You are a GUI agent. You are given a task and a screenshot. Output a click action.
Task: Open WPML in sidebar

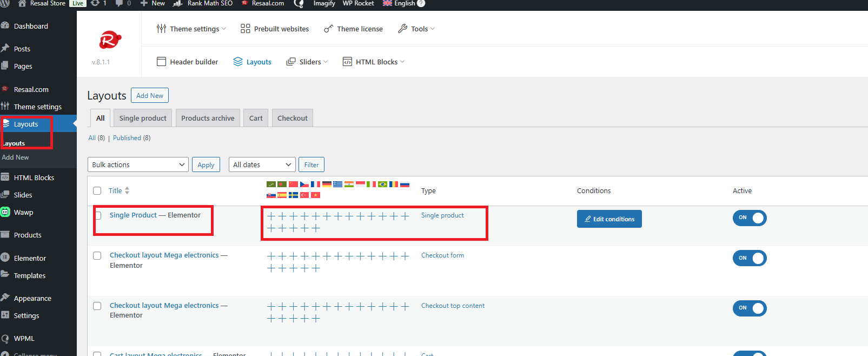(24, 338)
